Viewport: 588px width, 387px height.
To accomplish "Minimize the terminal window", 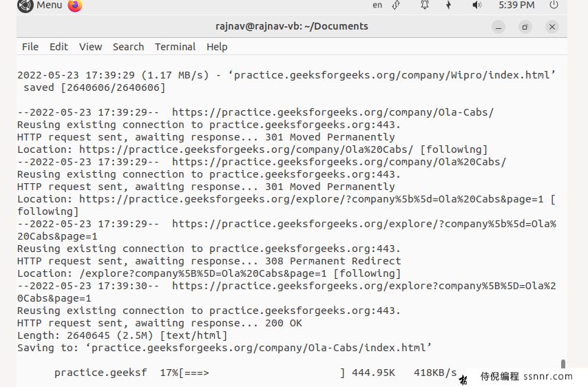I will point(498,27).
